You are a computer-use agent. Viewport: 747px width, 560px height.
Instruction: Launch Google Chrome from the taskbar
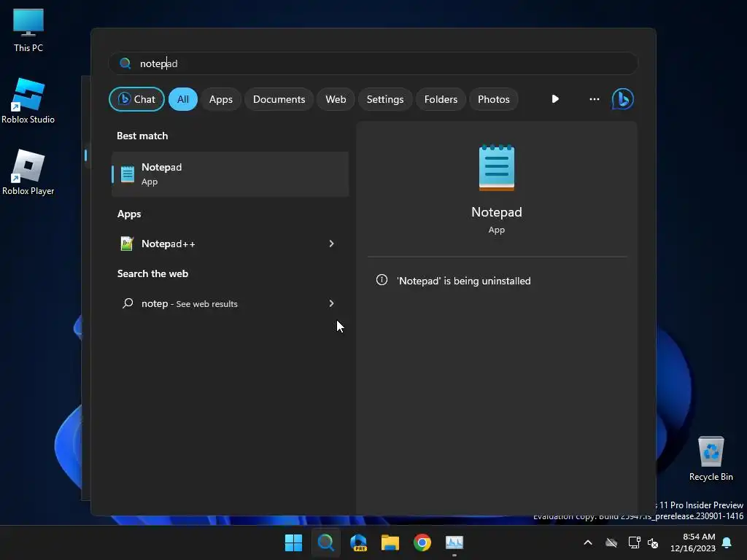422,542
